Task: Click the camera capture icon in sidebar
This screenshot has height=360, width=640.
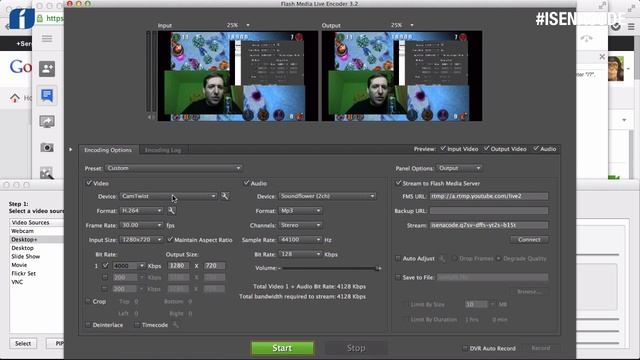Action: (47, 147)
